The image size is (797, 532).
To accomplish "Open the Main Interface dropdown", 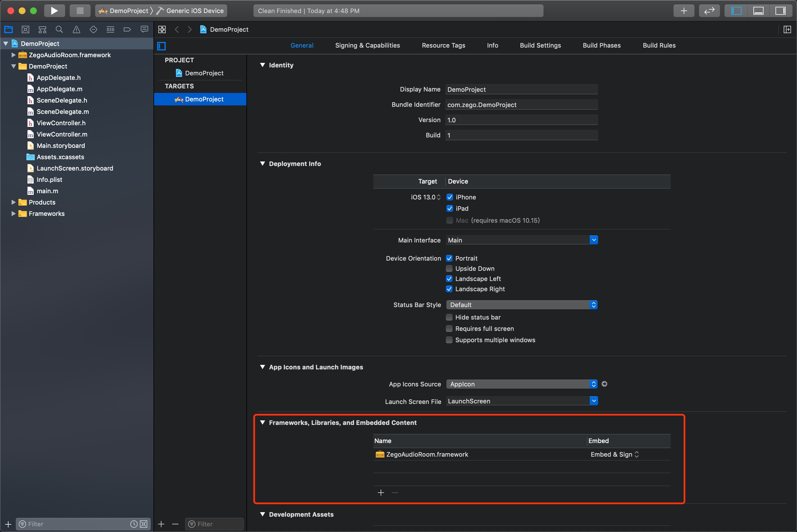I will (x=594, y=240).
